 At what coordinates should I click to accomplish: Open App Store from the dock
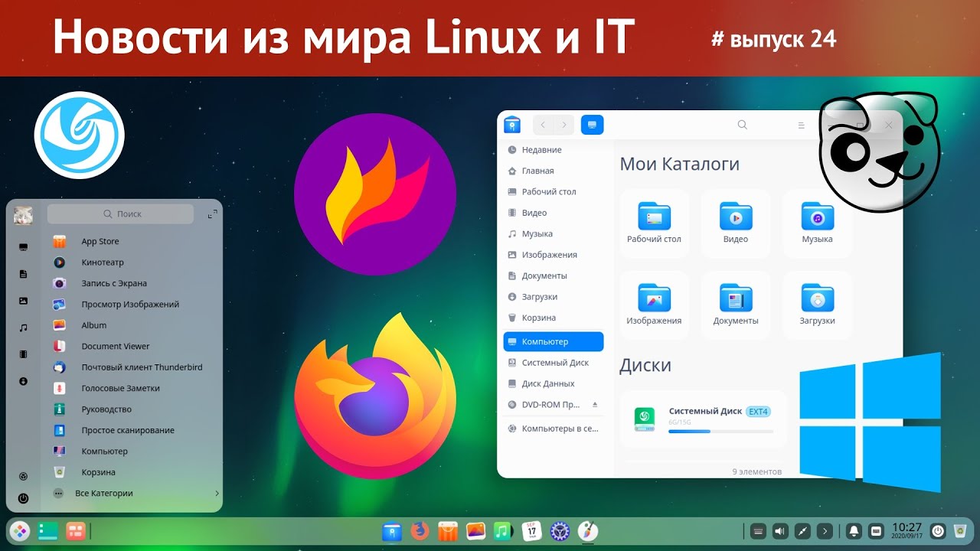pyautogui.click(x=448, y=531)
